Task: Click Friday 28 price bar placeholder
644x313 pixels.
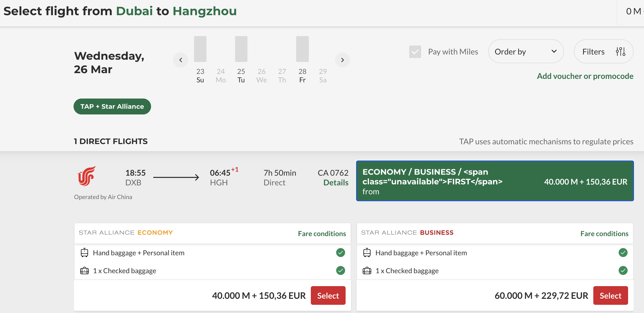Action: (302, 49)
